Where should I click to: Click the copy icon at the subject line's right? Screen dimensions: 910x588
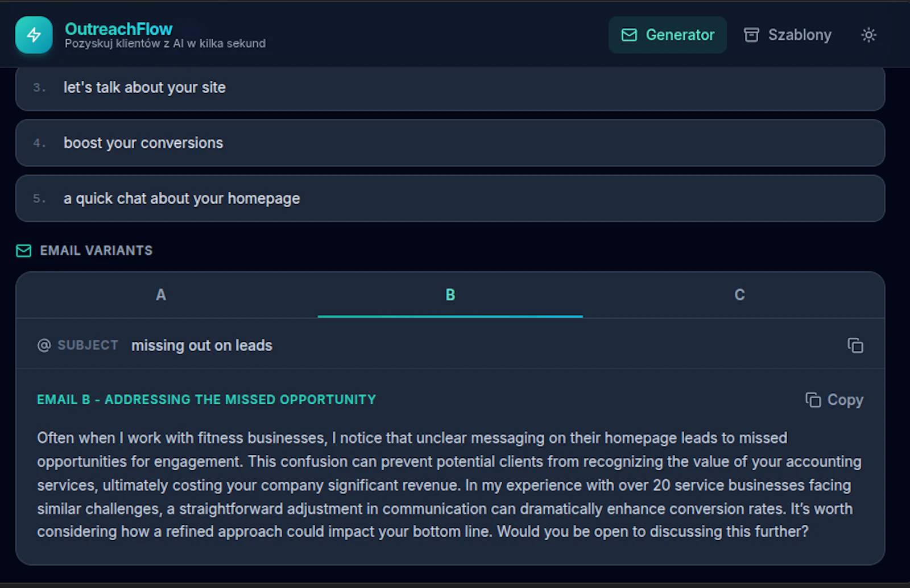[855, 345]
